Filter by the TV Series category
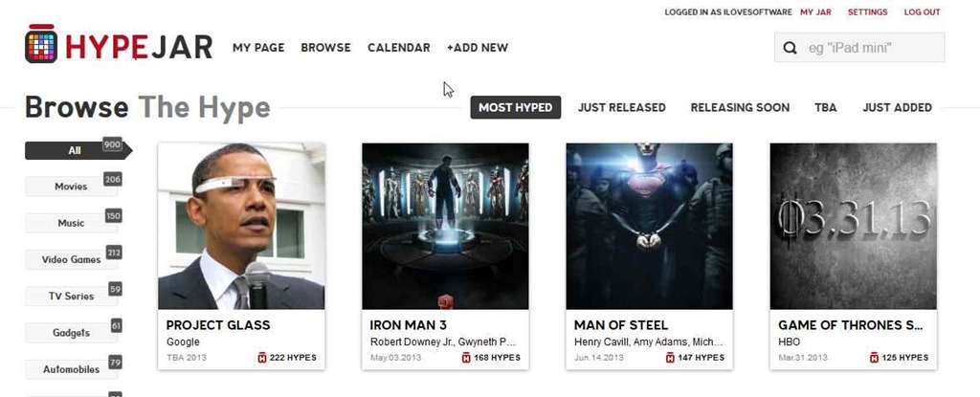This screenshot has width=980, height=397. 71,297
